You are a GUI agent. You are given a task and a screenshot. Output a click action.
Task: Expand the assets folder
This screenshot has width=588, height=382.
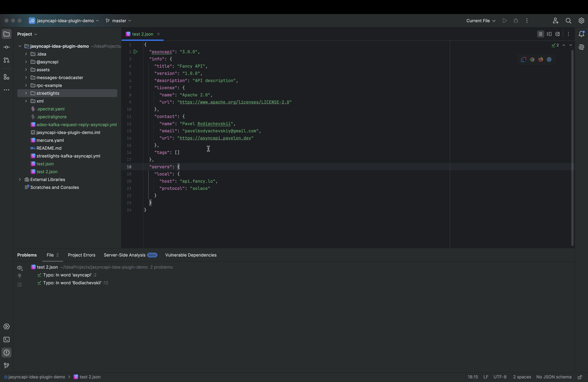[26, 70]
